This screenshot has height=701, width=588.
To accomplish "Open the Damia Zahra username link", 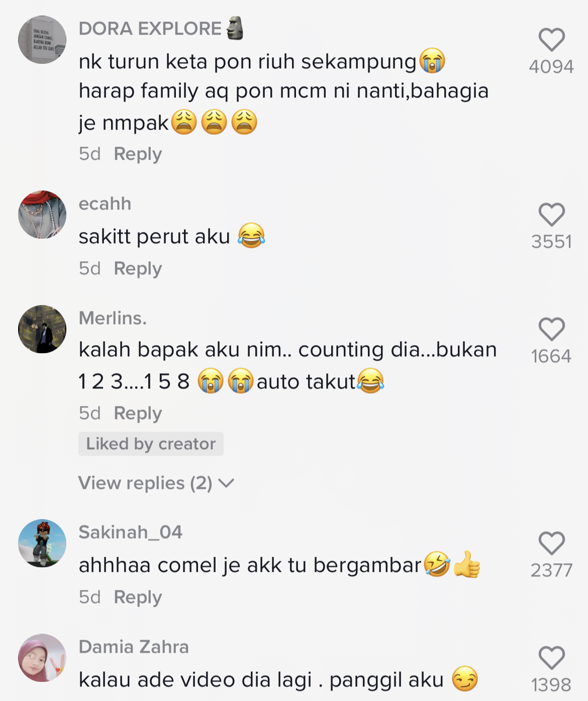I will click(134, 647).
